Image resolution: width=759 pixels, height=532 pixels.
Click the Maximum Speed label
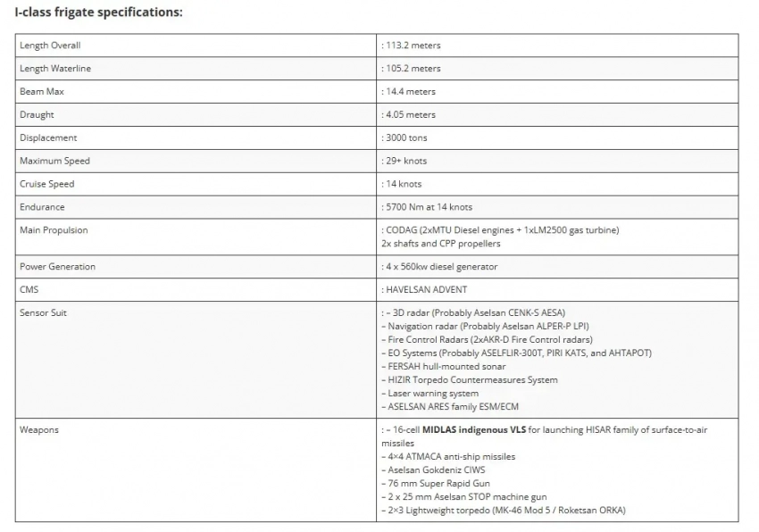coord(54,162)
